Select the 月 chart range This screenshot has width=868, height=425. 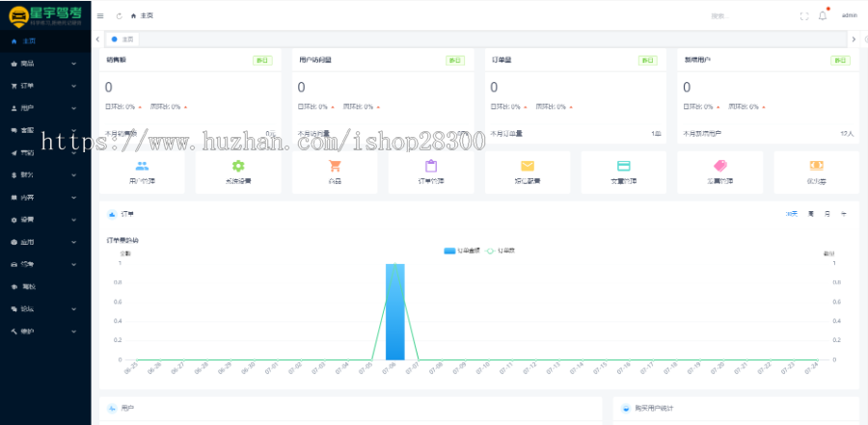(827, 214)
